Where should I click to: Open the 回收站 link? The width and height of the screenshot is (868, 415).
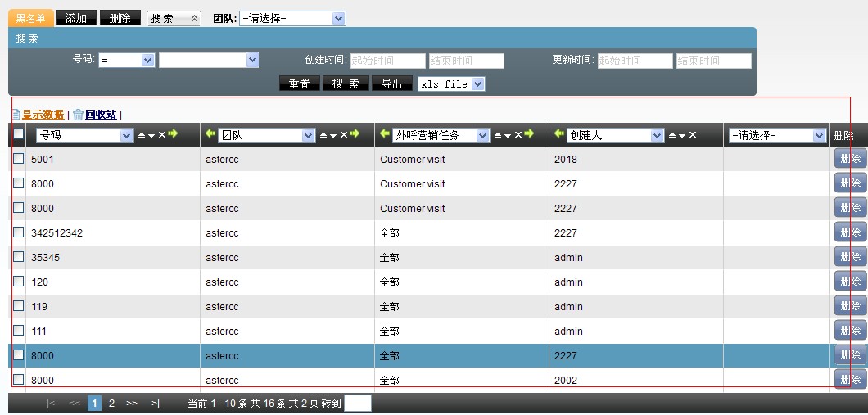(101, 115)
